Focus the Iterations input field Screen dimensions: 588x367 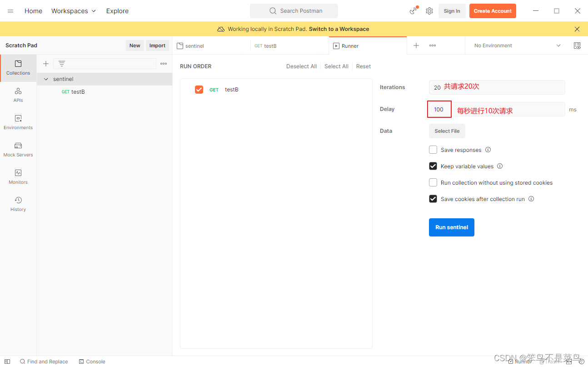[x=497, y=87]
